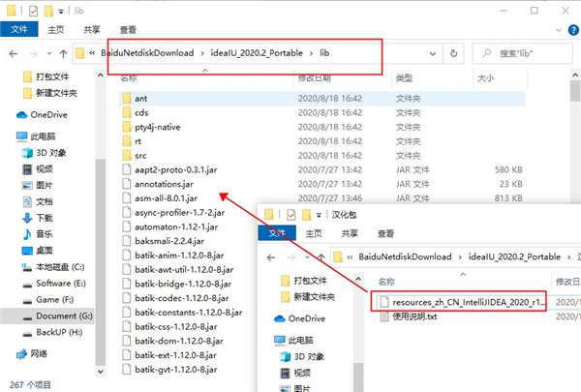Open 3D 对象 in lib sidebar
581x392 pixels.
coord(51,153)
